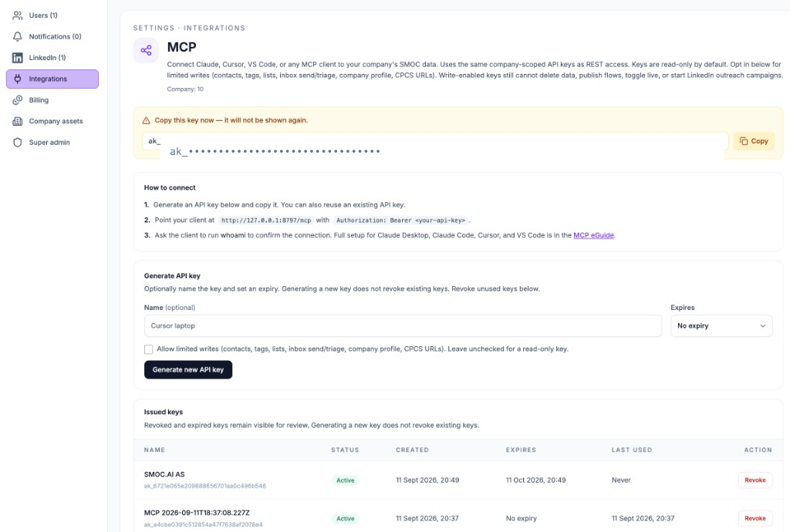
Task: Click the Integrations plug icon
Action: pos(18,79)
